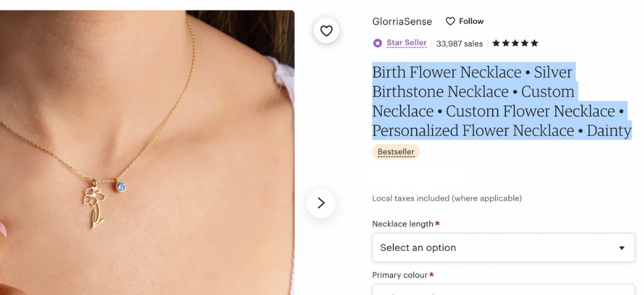Viewport: 644px width, 295px height.
Task: Click the Primary colour field label
Action: click(x=399, y=275)
